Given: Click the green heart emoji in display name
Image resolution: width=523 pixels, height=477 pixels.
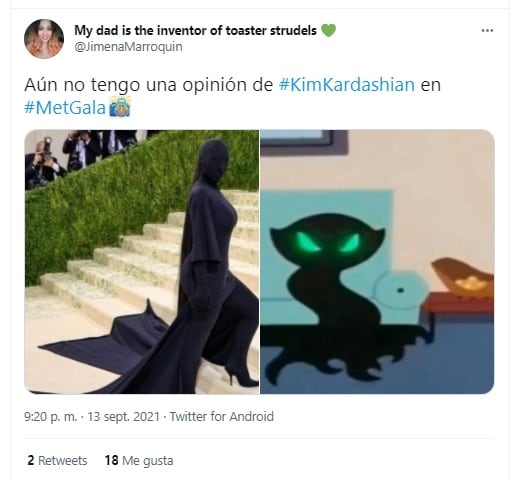Looking at the screenshot, I should [x=328, y=31].
